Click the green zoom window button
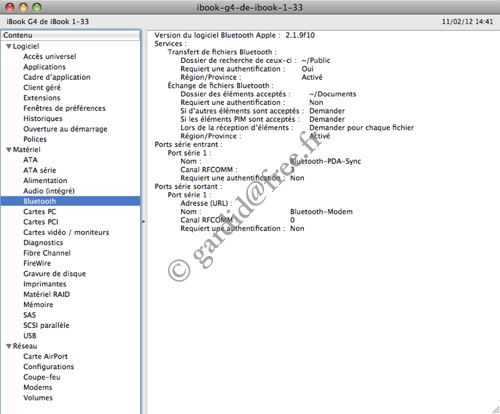Image resolution: width=500 pixels, height=414 pixels. point(37,7)
